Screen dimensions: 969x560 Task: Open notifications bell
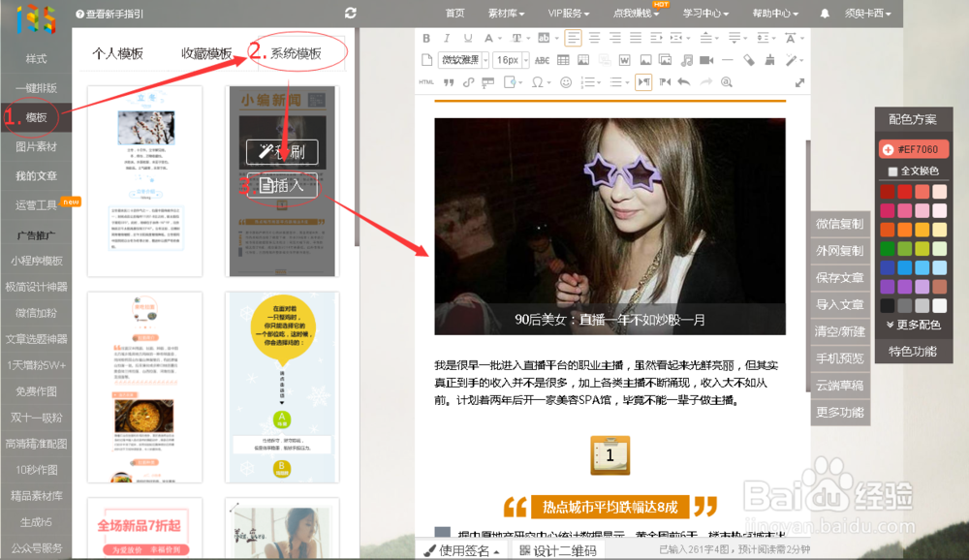825,13
